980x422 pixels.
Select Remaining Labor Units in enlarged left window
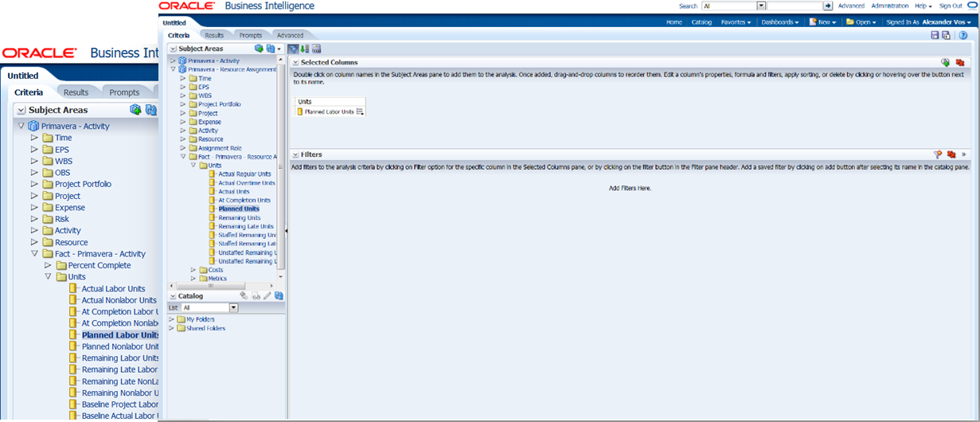tap(119, 358)
